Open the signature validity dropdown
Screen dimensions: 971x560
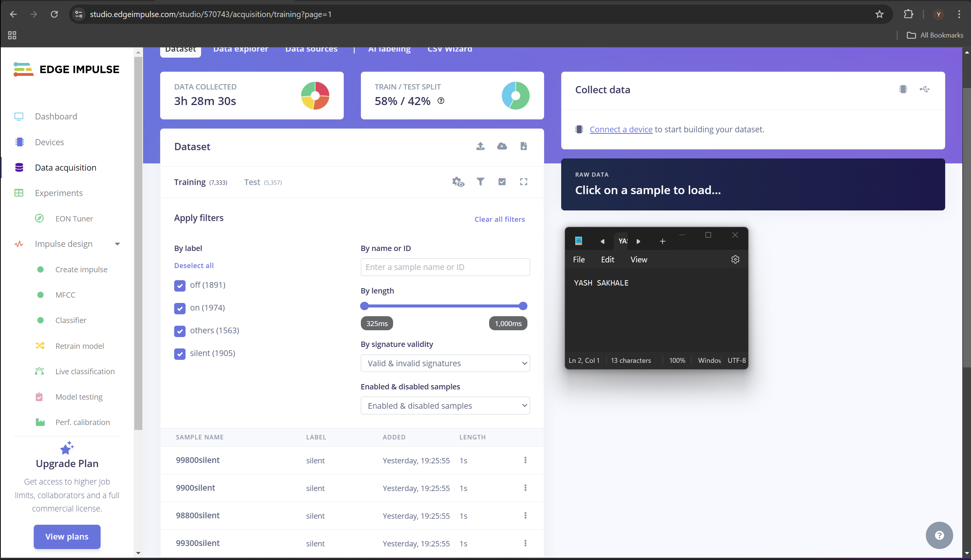[x=445, y=364]
